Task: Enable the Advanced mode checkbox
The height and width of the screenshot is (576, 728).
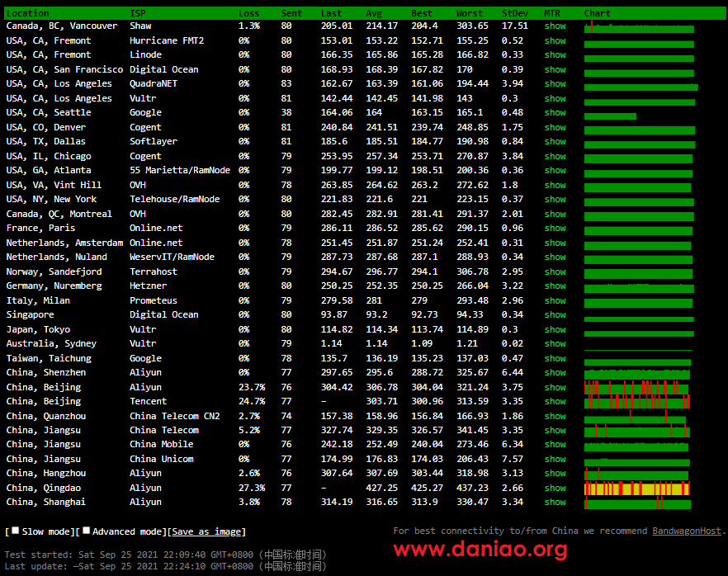Action: point(87,531)
